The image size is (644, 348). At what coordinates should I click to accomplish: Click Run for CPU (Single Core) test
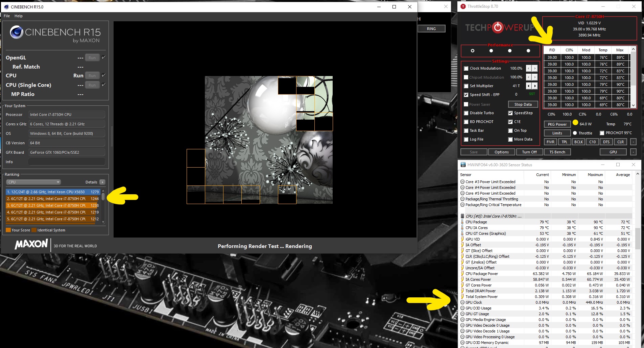pyautogui.click(x=92, y=85)
